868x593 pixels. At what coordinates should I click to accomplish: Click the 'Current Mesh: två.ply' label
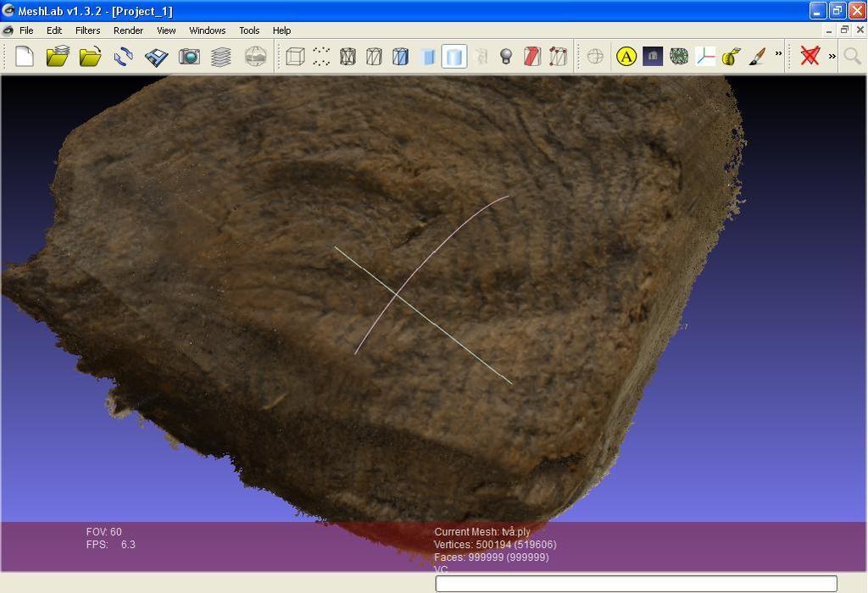[482, 532]
